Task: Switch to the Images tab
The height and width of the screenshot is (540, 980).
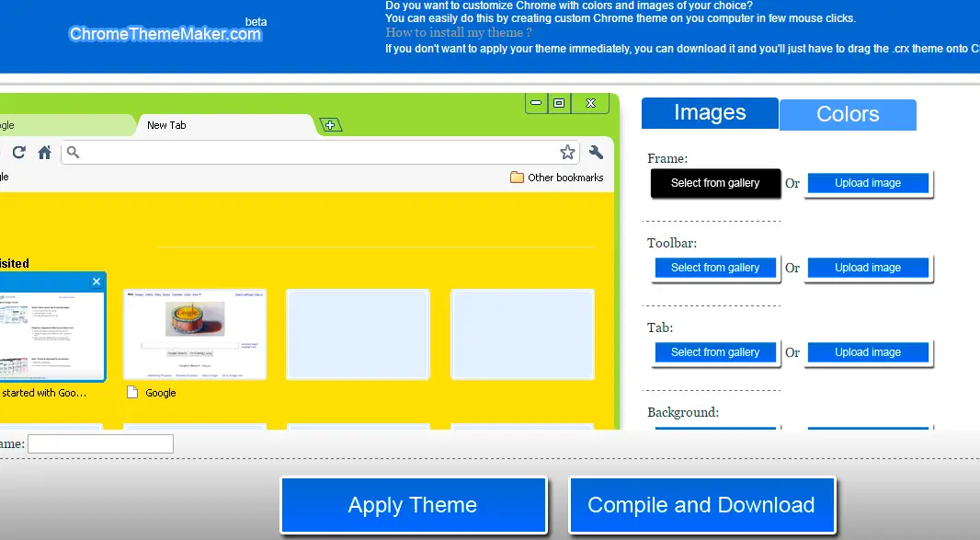Action: click(710, 112)
